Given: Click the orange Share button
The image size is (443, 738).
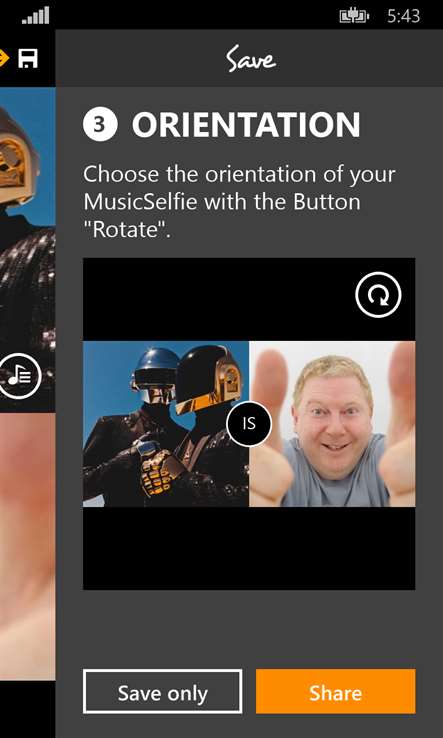Looking at the screenshot, I should (x=336, y=691).
